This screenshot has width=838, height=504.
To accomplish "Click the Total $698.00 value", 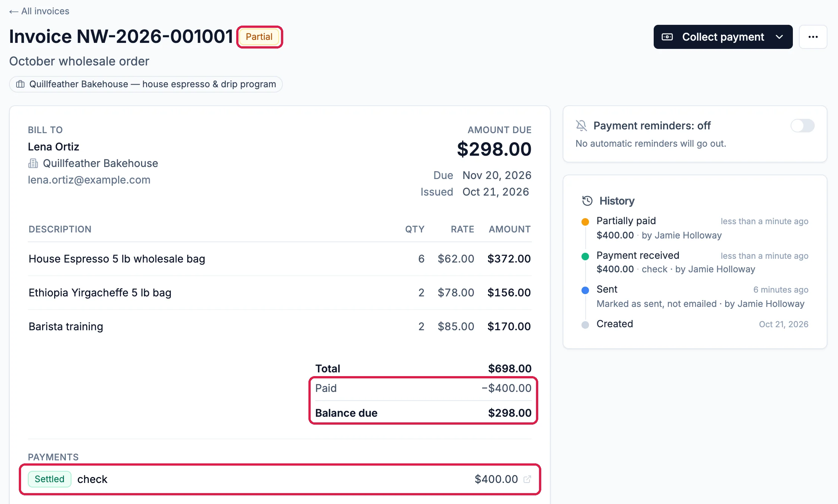I will coord(510,369).
